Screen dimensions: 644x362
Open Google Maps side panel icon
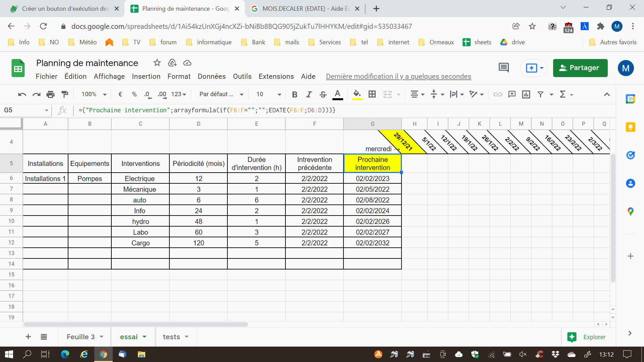point(630,212)
